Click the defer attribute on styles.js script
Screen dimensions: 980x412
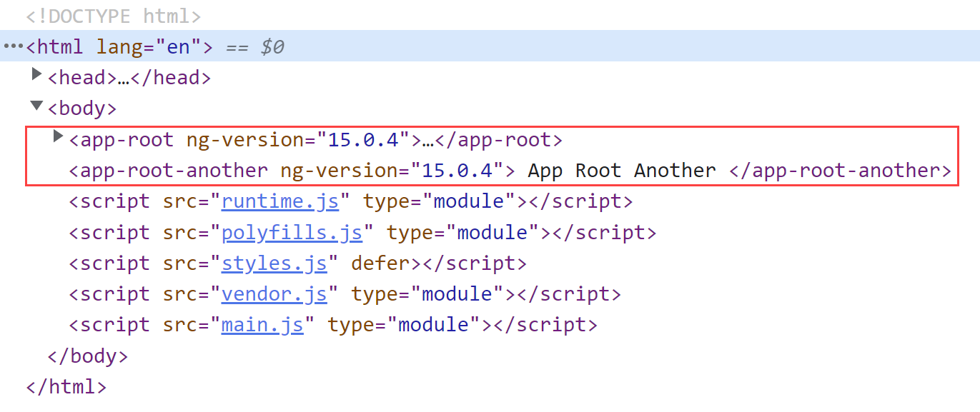click(381, 263)
